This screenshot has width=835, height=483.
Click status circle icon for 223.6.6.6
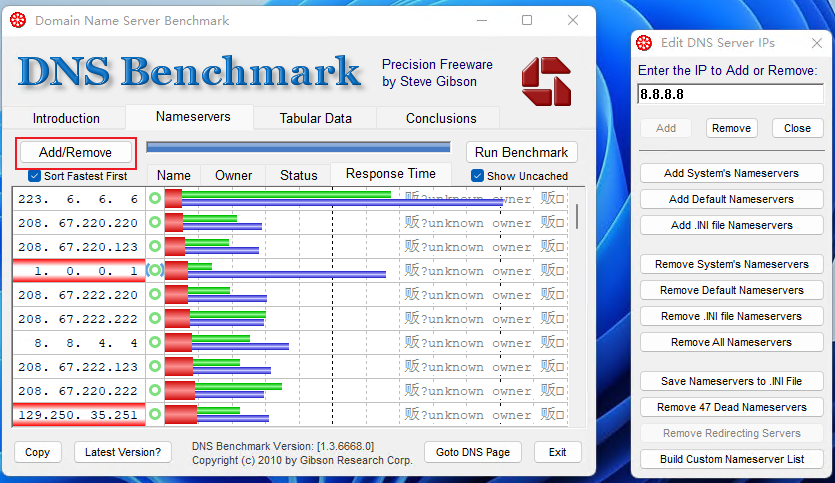tap(155, 199)
